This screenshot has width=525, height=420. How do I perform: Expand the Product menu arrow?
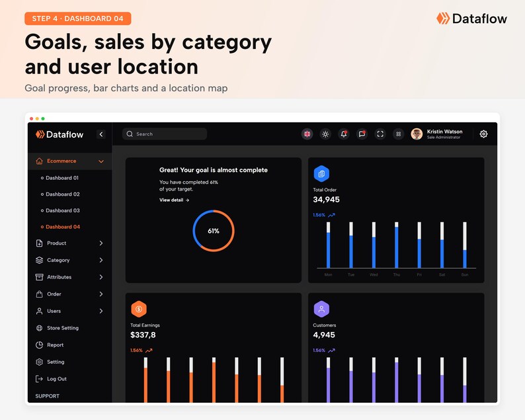pyautogui.click(x=101, y=243)
